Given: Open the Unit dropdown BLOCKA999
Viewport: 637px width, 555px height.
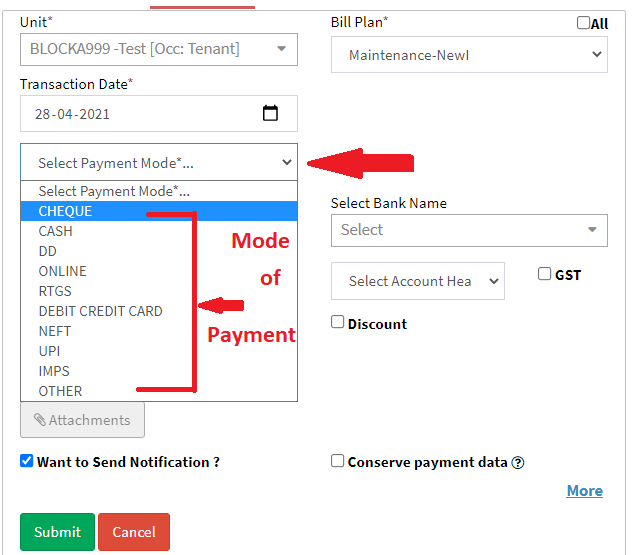Looking at the screenshot, I should (x=158, y=49).
